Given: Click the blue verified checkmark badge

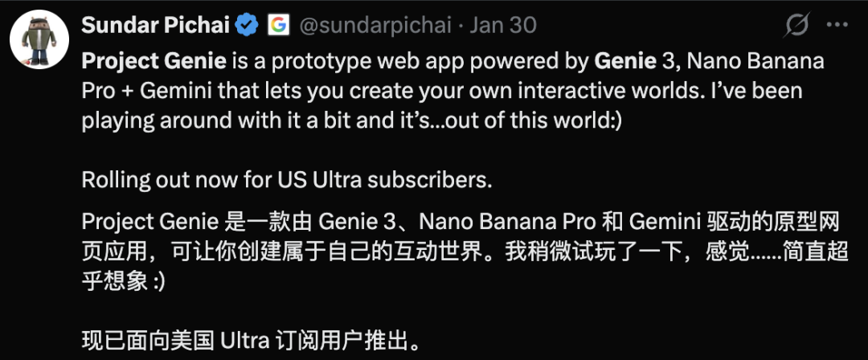Looking at the screenshot, I should (247, 26).
